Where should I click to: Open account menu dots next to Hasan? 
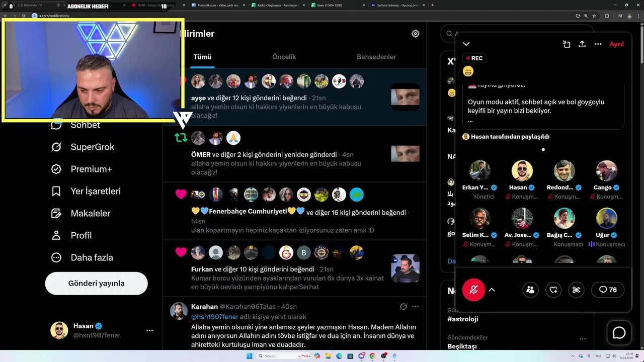149,330
